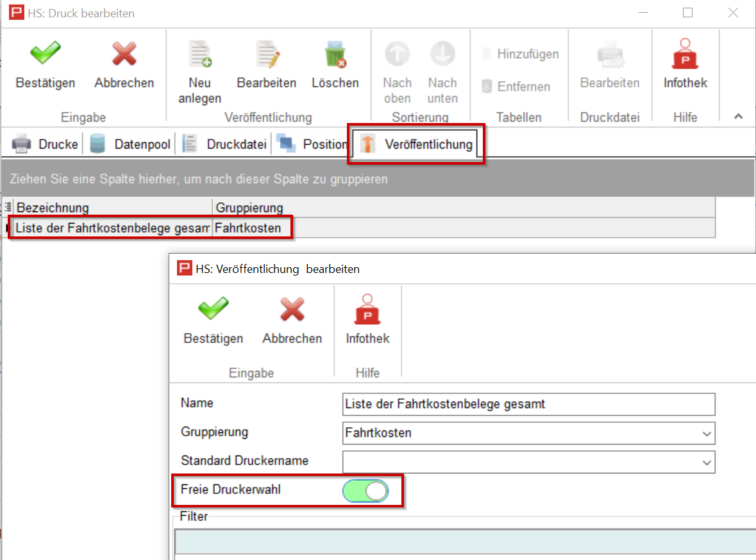This screenshot has height=560, width=756.
Task: Toggle the Freie Druckerwahl switch
Action: point(365,491)
